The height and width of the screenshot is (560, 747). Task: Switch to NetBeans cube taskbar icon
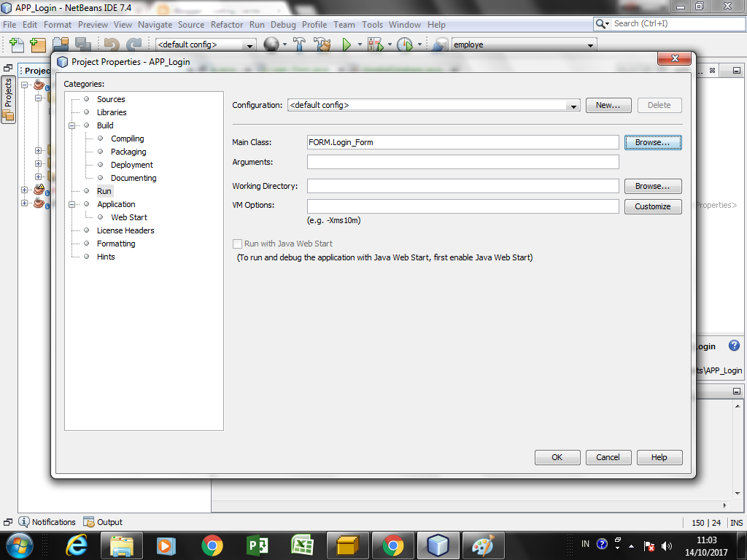click(438, 545)
